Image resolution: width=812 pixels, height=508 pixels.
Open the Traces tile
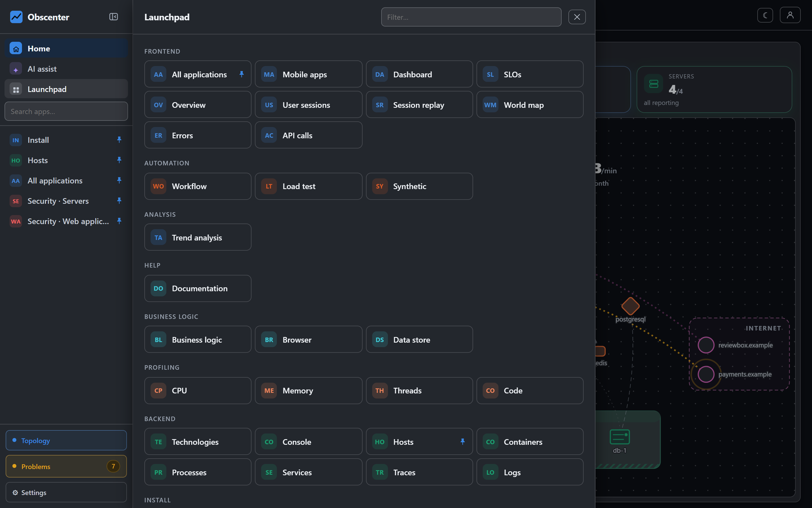click(x=419, y=472)
